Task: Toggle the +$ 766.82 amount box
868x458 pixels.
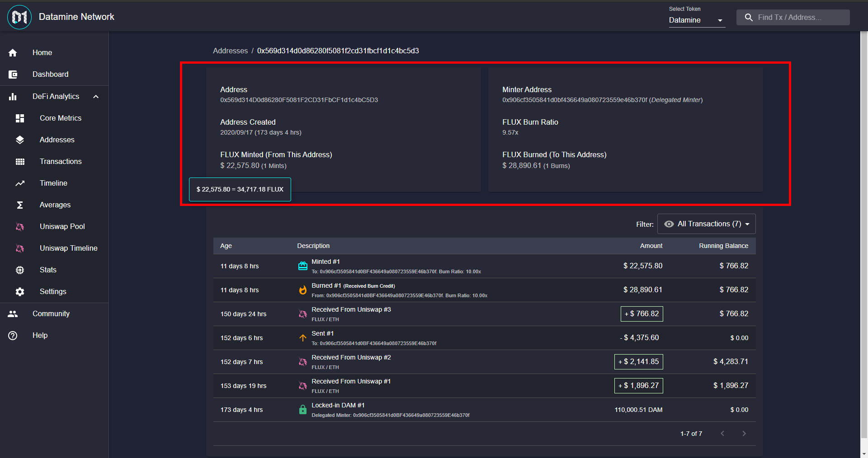Action: coord(642,314)
